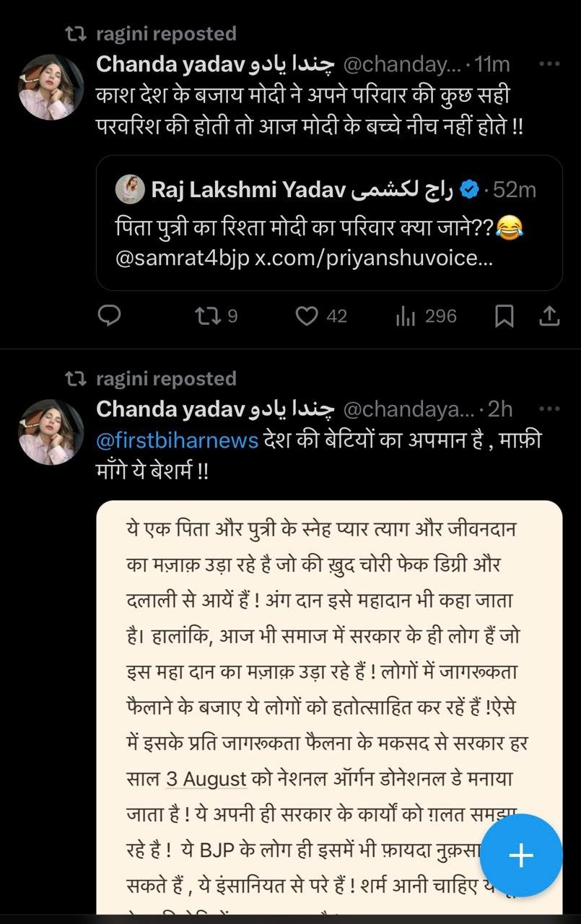Bookmark the first tweet
Image resolution: width=581 pixels, height=924 pixels.
pyautogui.click(x=504, y=316)
